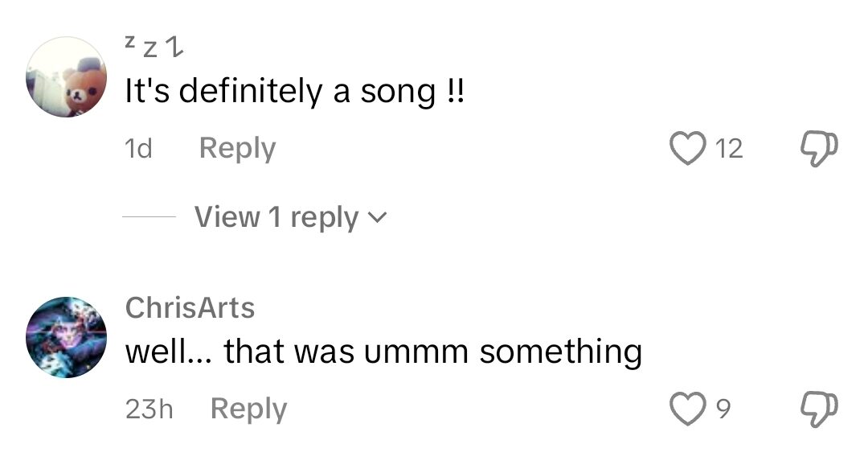Screen dimensions: 868x469
Task: Tap the "1d" timestamp on the first comment
Action: pos(137,148)
